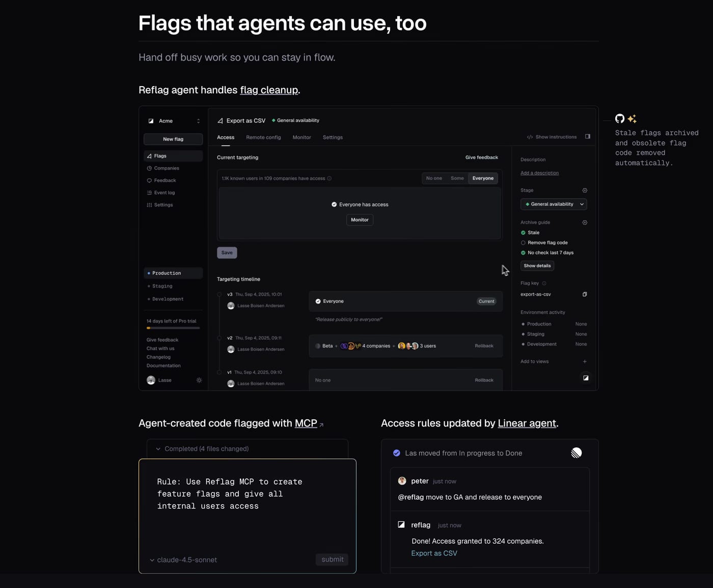This screenshot has height=588, width=713.
Task: Click the Pro trial progress bar
Action: point(173,328)
